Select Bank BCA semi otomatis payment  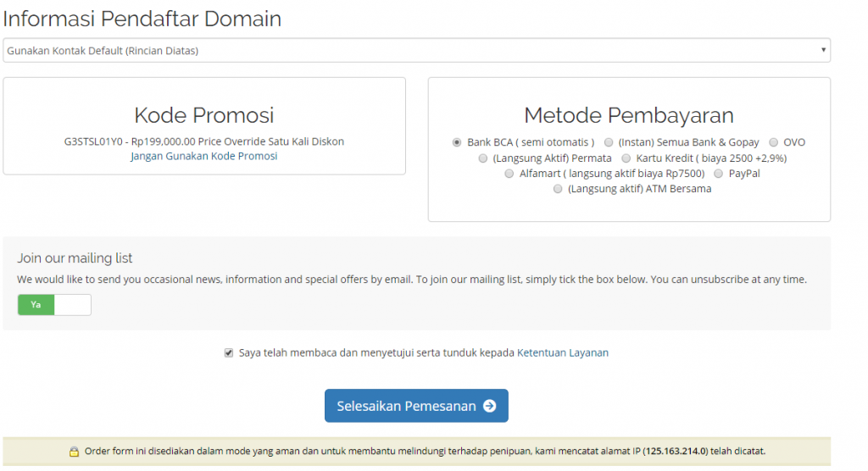(x=458, y=142)
